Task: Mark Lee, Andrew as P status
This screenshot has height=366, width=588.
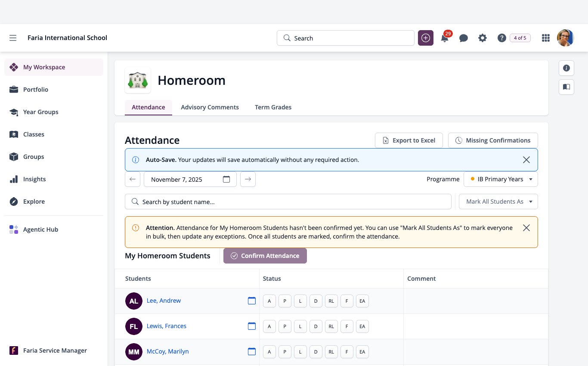Action: [x=285, y=301]
